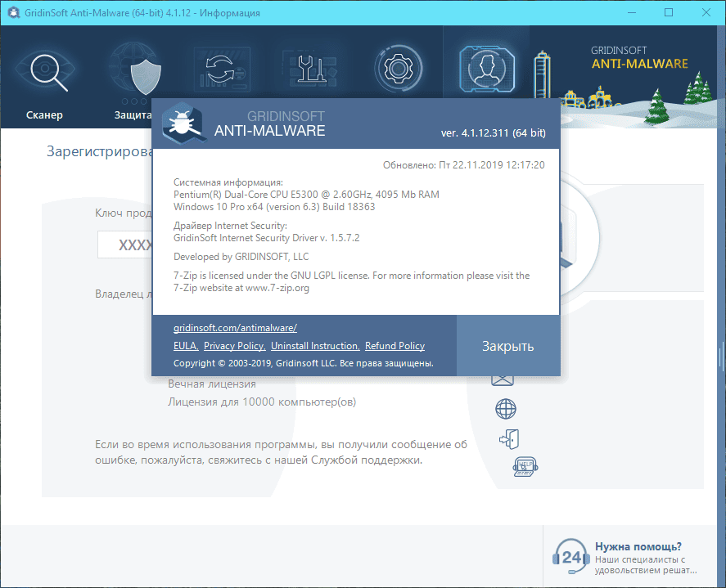This screenshot has height=588, width=726.
Task: Click the envelope email icon
Action: [x=503, y=380]
